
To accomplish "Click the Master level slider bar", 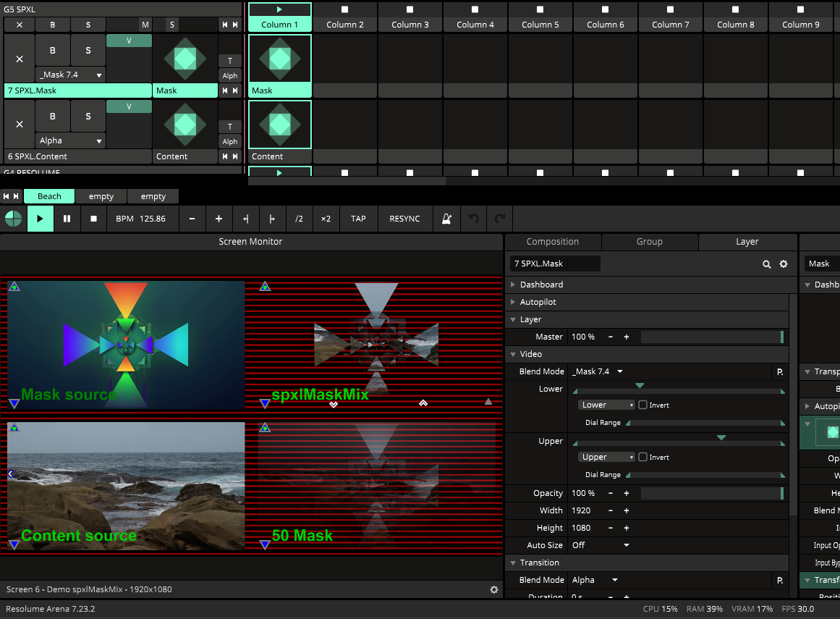I will tap(712, 337).
